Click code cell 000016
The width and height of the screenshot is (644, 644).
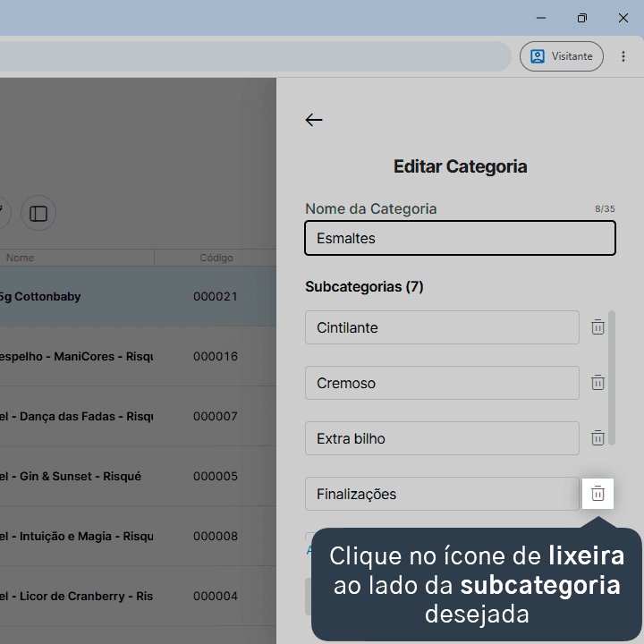(216, 357)
